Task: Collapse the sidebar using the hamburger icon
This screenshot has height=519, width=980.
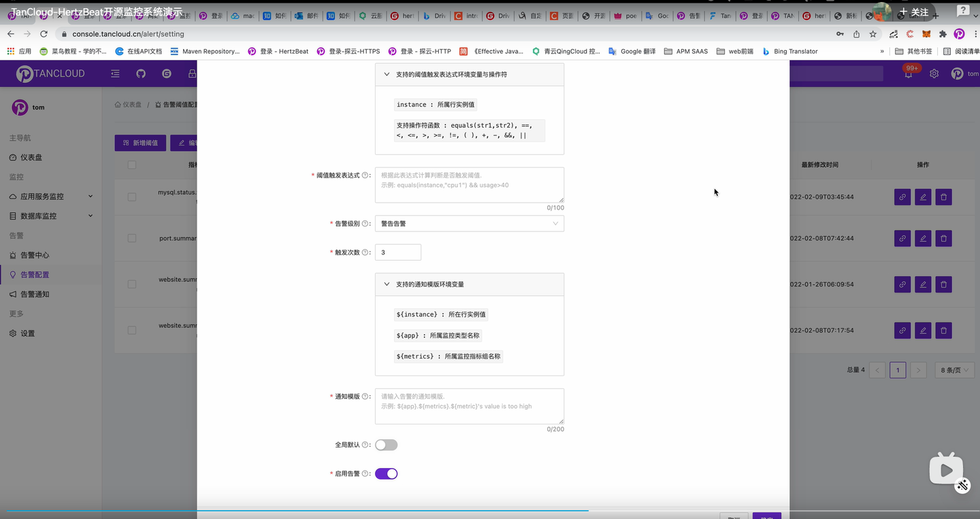Action: click(x=115, y=73)
